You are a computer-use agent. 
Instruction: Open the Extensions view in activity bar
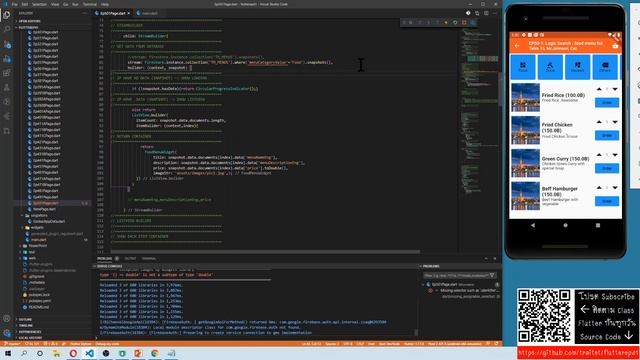coord(7,73)
